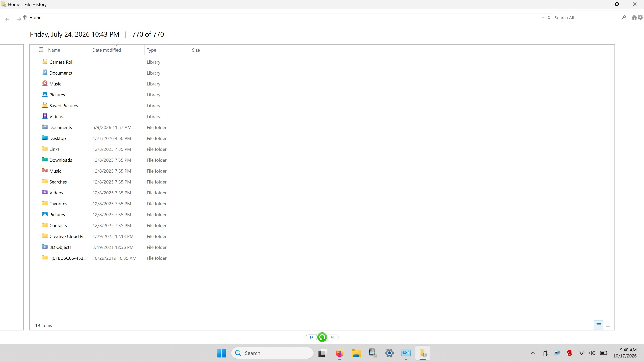Viewport: 644px width, 362px height.
Task: Sort by the Size column
Action: click(196, 50)
